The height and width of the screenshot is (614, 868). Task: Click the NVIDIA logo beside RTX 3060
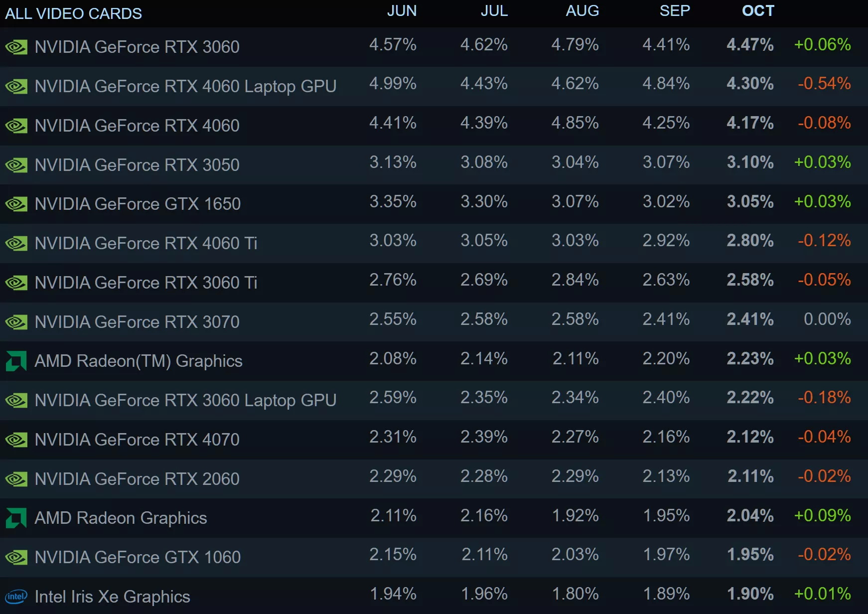[x=16, y=47]
